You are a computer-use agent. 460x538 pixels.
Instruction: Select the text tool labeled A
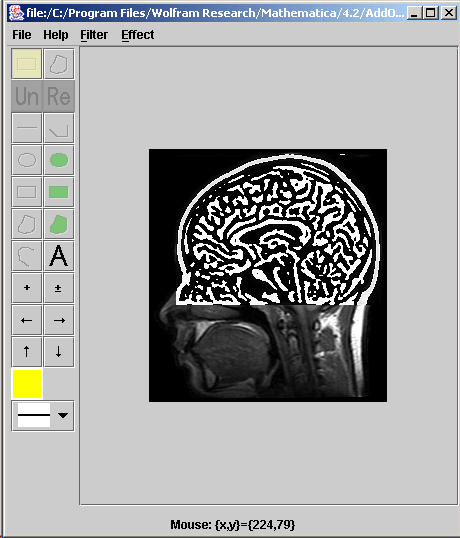pyautogui.click(x=59, y=256)
